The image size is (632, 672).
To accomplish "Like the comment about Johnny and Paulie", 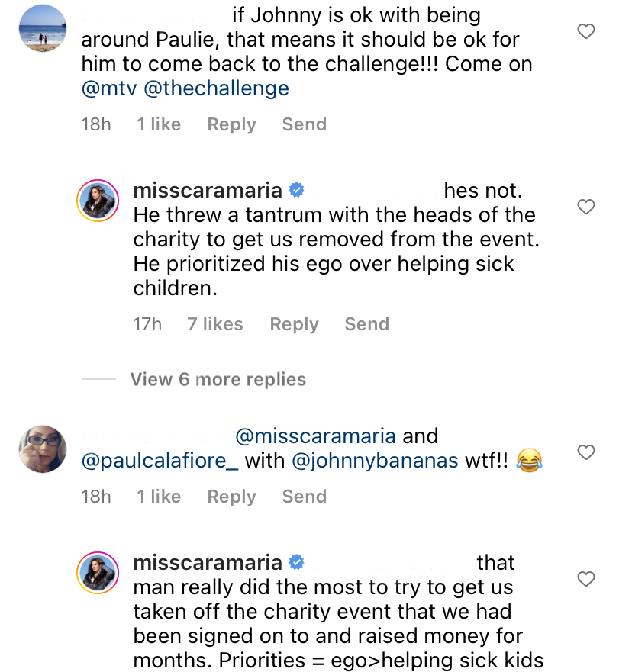I will point(585,31).
